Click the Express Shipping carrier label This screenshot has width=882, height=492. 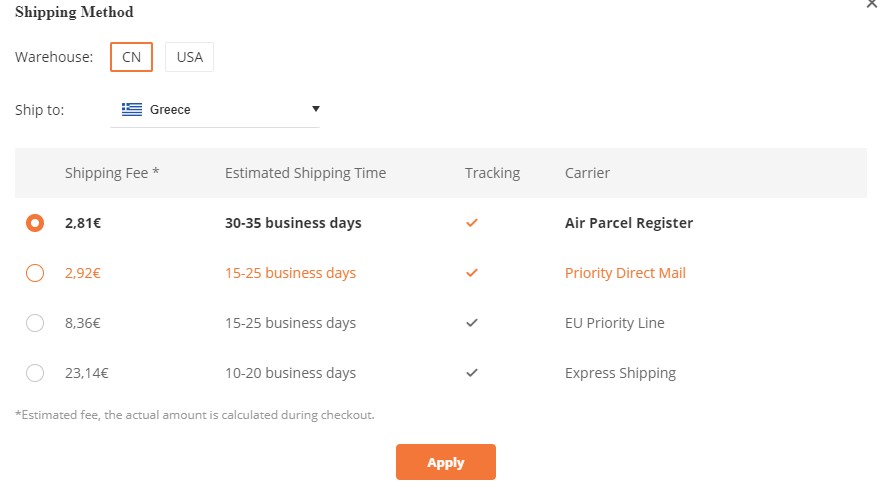coord(620,373)
